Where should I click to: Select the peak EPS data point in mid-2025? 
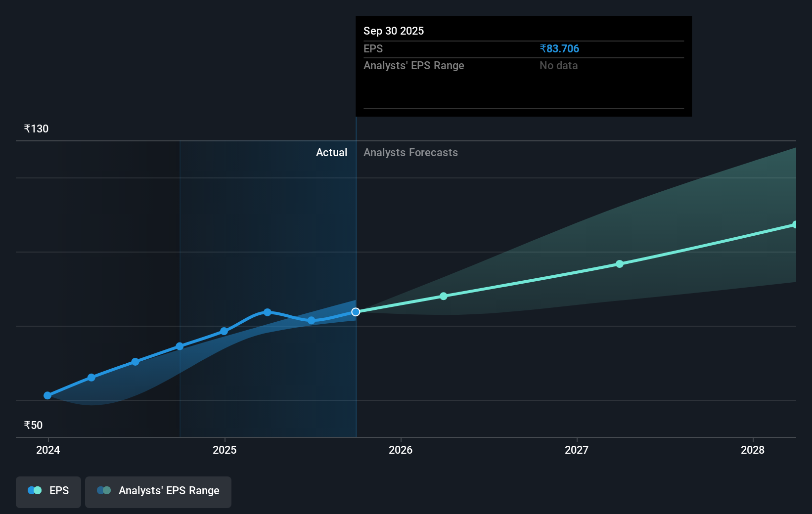click(267, 312)
